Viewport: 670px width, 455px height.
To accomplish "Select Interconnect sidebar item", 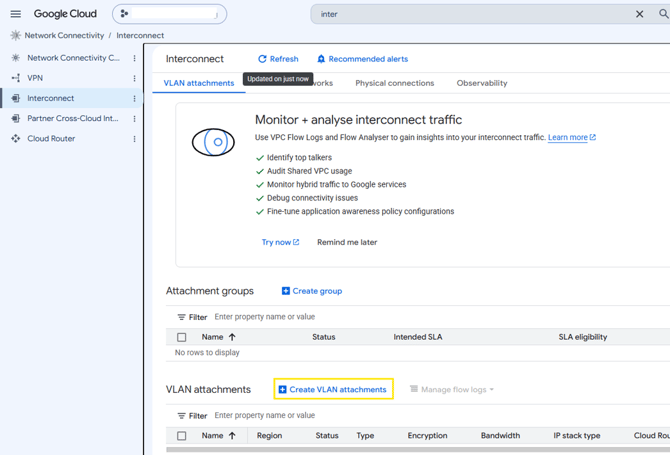I will 50,98.
